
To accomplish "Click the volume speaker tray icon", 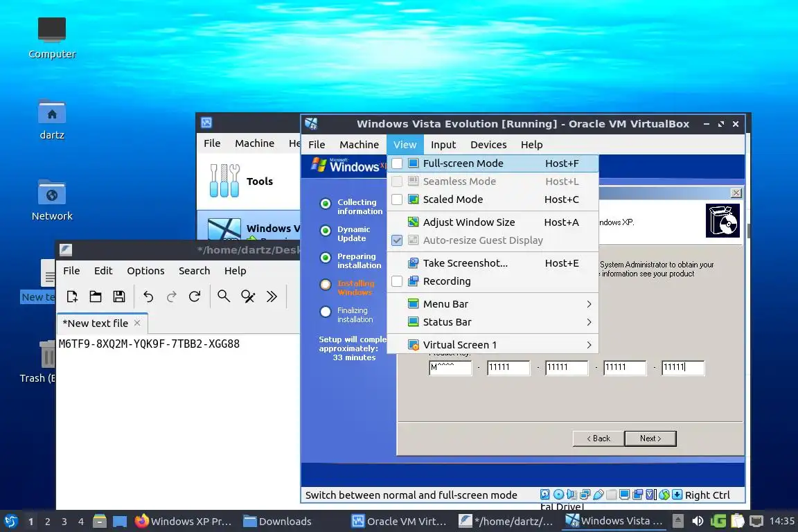I will pos(698,521).
